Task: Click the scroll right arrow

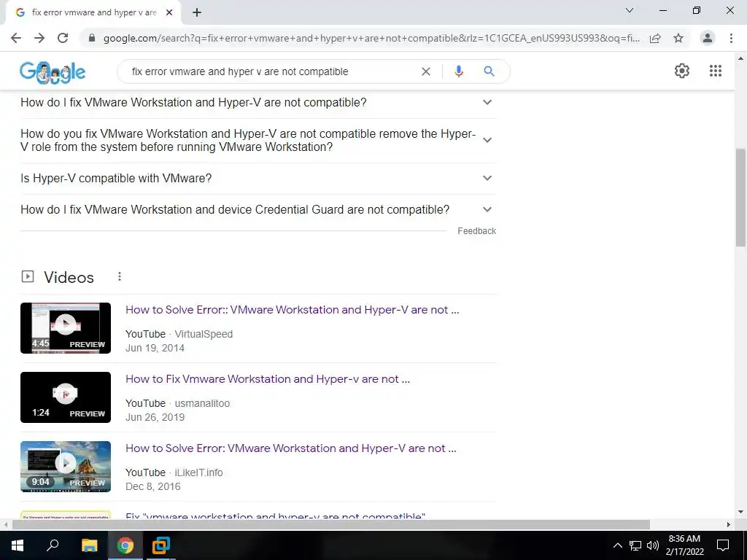Action: 729,524
